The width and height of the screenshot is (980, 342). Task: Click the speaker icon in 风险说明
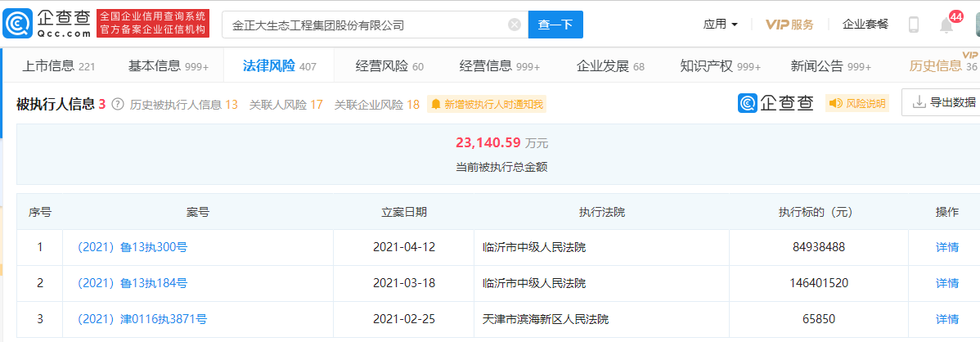[836, 104]
